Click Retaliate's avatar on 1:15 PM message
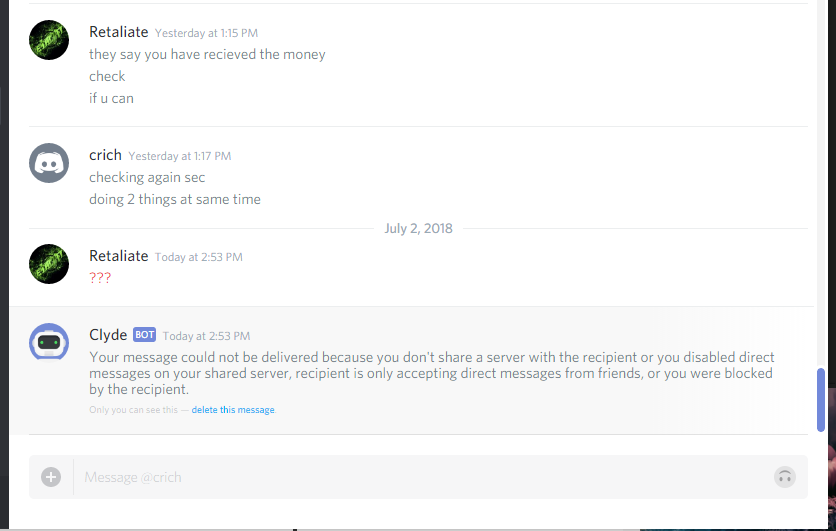 pos(49,40)
